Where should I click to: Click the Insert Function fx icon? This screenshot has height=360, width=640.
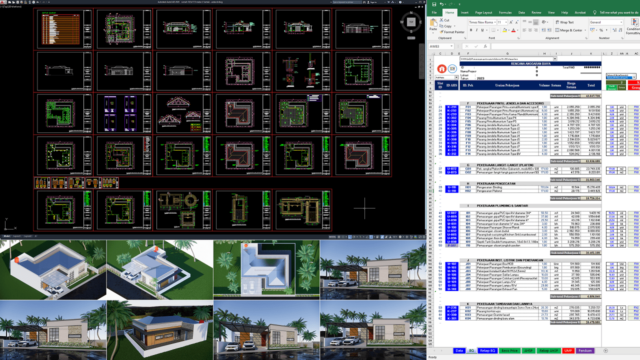(485, 47)
